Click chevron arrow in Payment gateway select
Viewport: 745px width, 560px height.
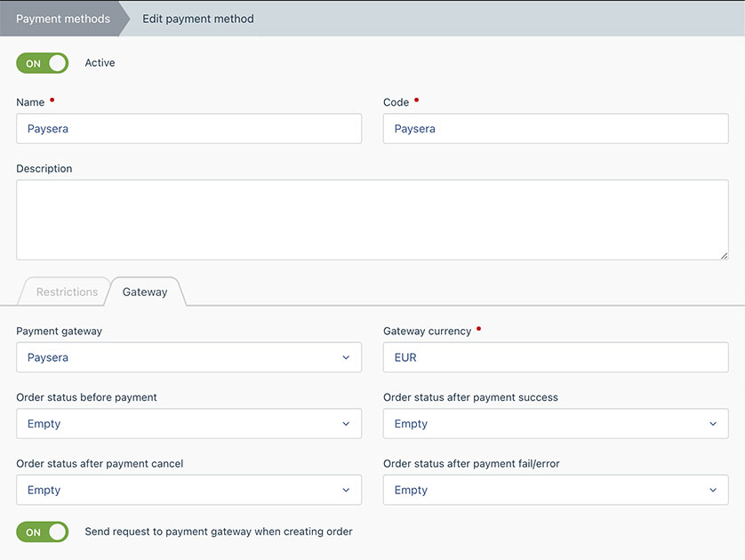(346, 357)
